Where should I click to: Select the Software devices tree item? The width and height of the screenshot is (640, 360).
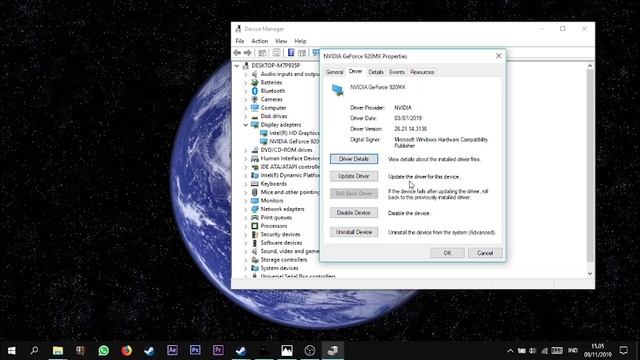click(281, 243)
